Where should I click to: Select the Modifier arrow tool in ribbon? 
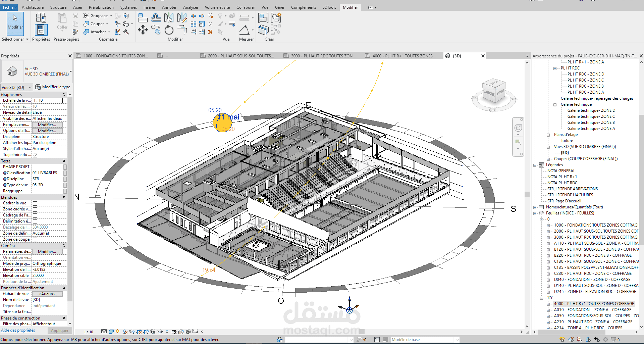[15, 23]
